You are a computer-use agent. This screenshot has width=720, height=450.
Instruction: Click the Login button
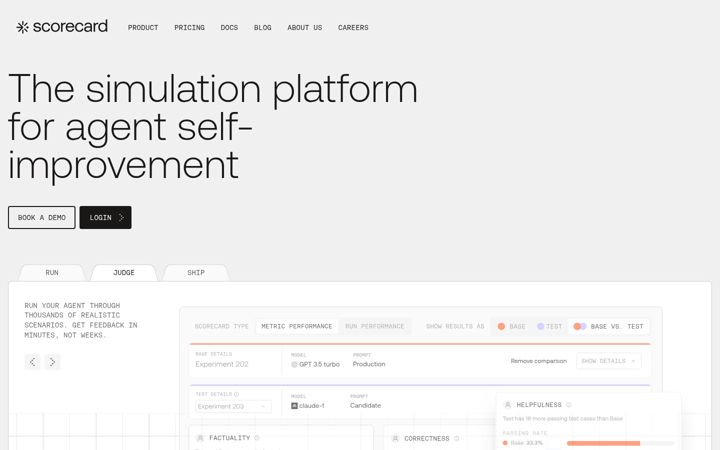pyautogui.click(x=105, y=218)
